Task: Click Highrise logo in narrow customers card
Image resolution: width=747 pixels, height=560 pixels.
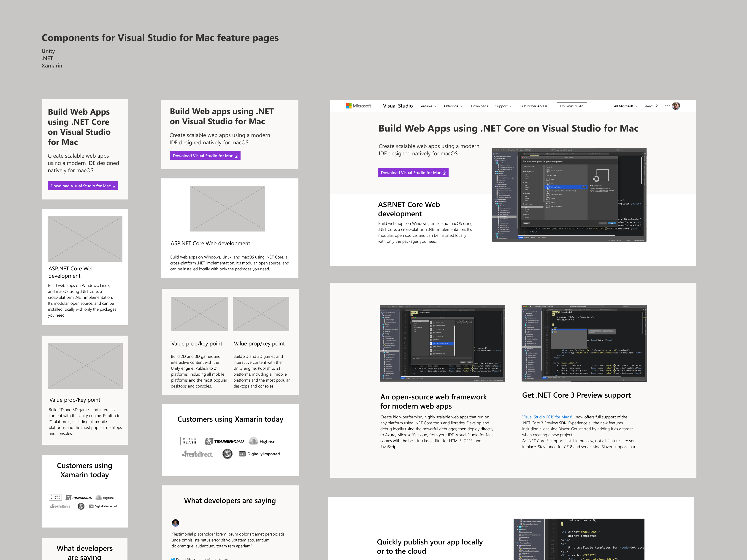Action: click(x=105, y=498)
